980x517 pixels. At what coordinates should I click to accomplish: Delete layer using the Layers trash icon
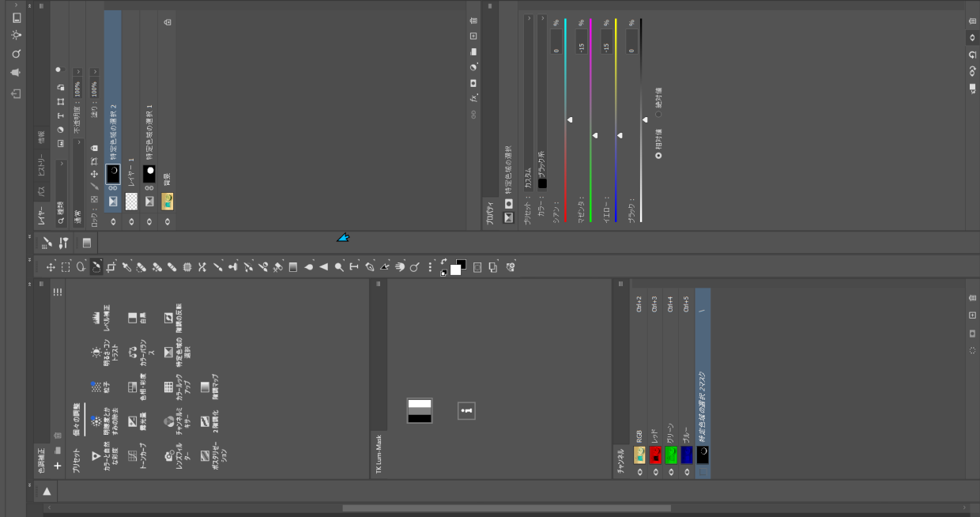click(473, 20)
